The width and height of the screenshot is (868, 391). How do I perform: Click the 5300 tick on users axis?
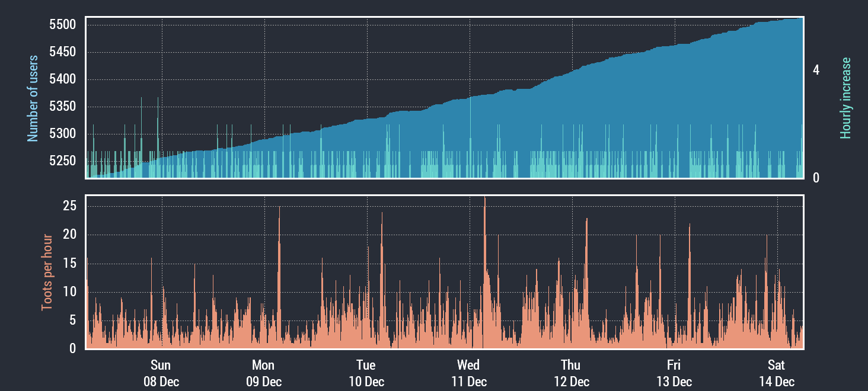62,134
